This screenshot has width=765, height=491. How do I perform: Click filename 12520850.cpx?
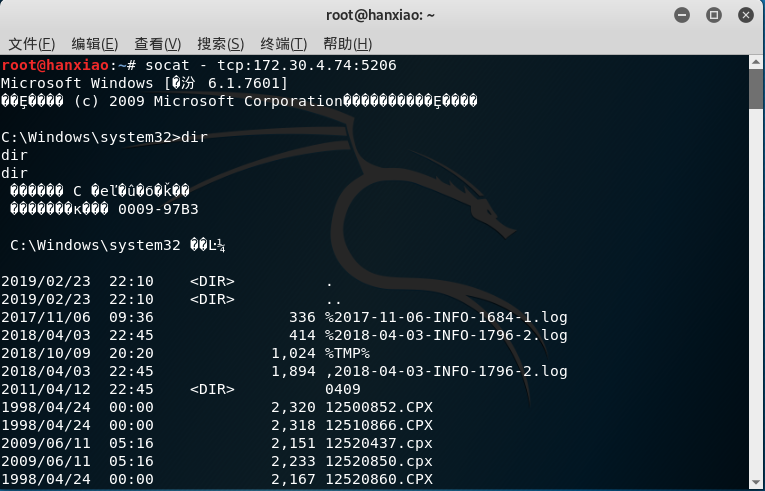(379, 461)
